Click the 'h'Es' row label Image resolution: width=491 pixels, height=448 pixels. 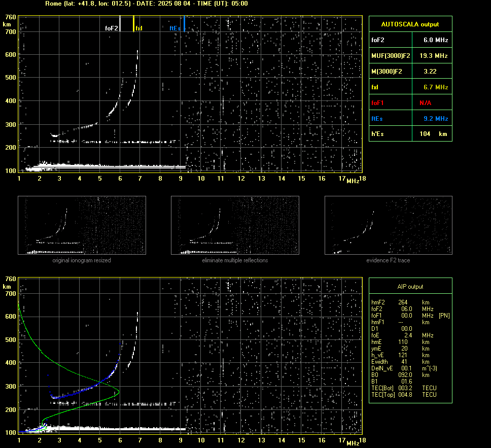tap(377, 134)
